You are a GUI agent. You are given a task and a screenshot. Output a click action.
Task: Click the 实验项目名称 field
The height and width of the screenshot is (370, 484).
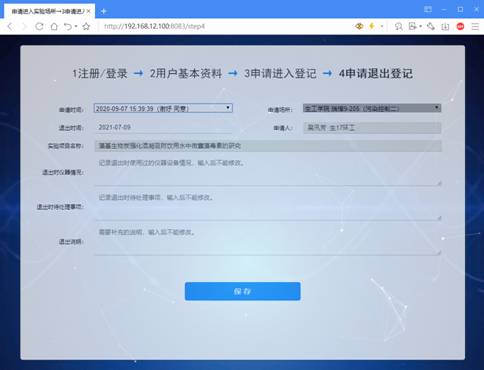click(268, 146)
